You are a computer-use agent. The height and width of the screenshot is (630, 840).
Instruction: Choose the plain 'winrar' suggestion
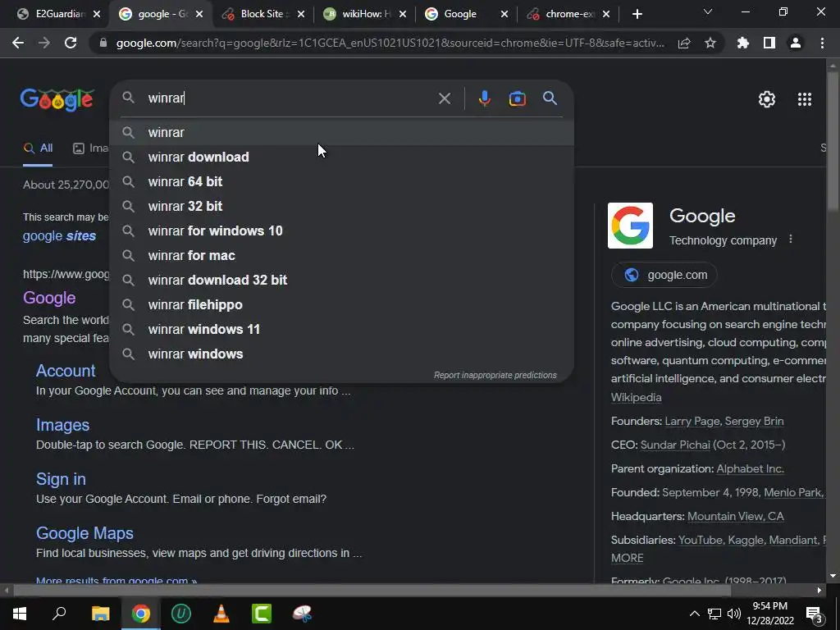pos(342,132)
